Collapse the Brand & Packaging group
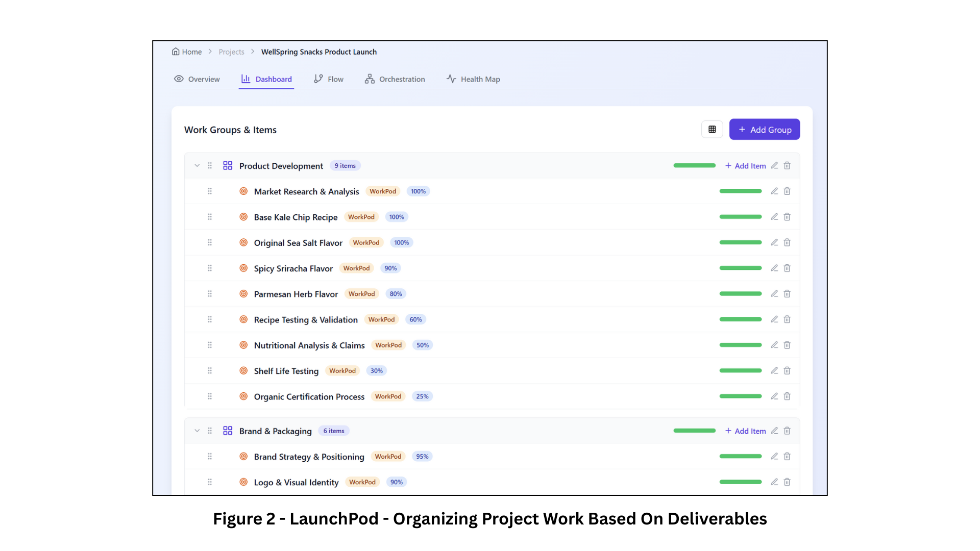This screenshot has width=980, height=551. click(x=197, y=431)
